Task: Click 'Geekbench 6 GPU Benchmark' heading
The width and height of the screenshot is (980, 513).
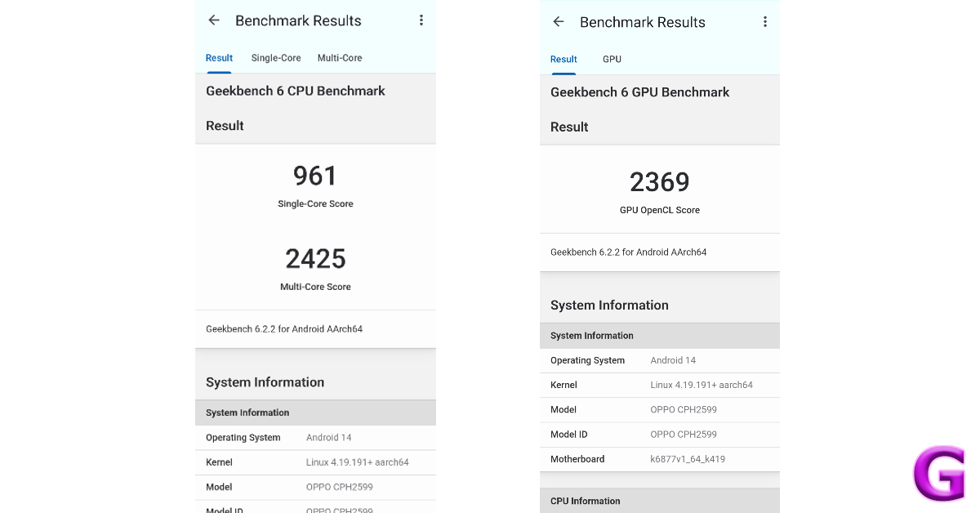Action: (x=640, y=92)
